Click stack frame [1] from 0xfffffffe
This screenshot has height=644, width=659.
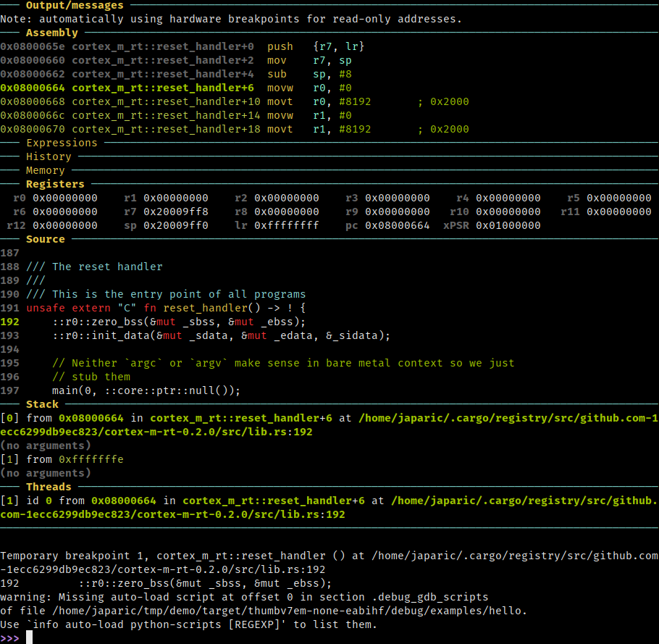pyautogui.click(x=62, y=459)
